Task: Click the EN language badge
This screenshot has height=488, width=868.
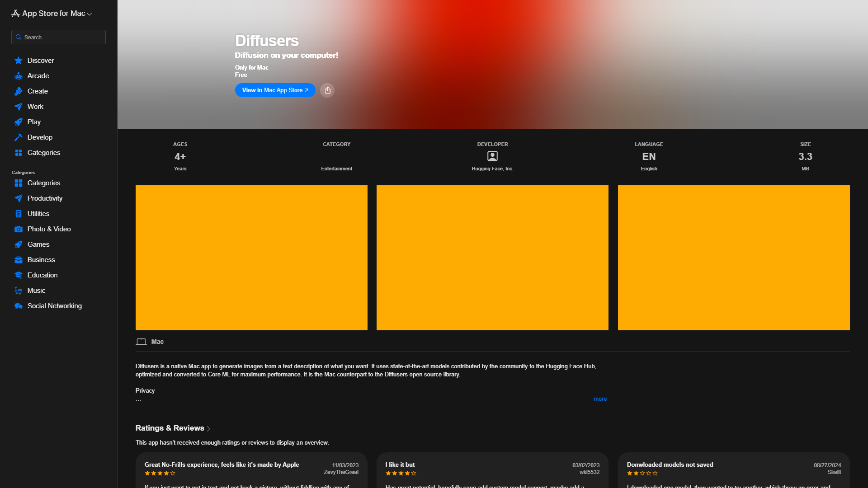Action: click(649, 156)
